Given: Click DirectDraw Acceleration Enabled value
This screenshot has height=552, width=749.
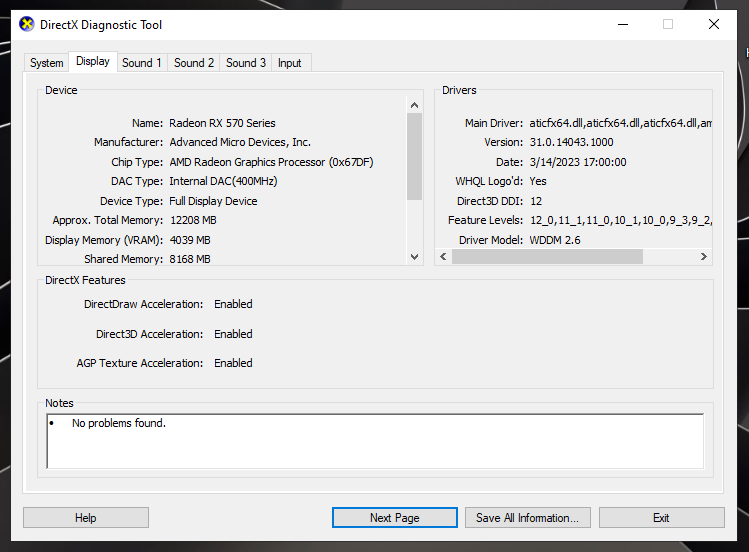Looking at the screenshot, I should tap(233, 304).
